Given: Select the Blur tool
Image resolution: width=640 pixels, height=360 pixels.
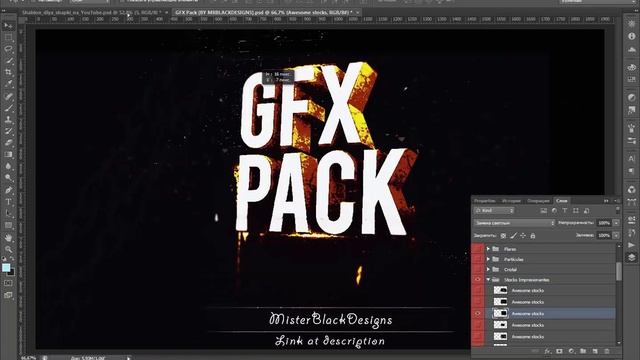Looking at the screenshot, I should 8,166.
